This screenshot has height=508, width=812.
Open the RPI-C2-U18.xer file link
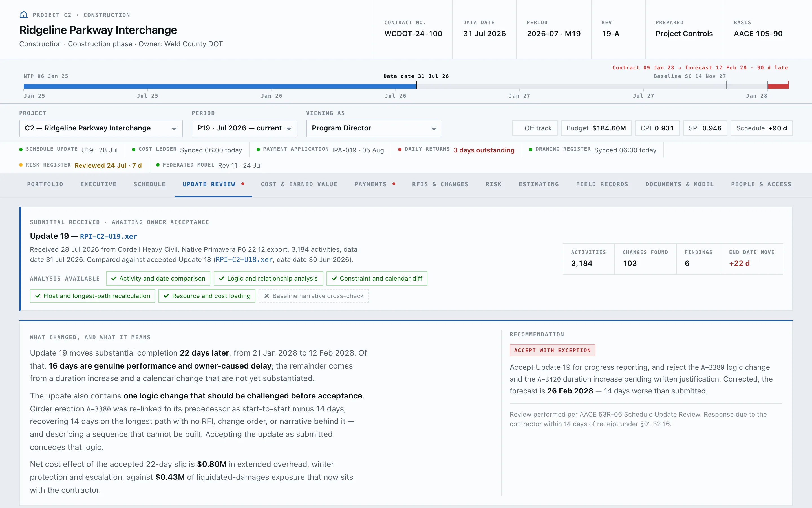coord(244,260)
